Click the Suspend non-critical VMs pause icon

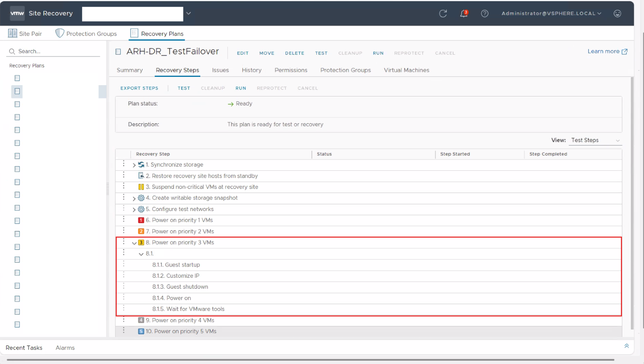[x=141, y=187]
